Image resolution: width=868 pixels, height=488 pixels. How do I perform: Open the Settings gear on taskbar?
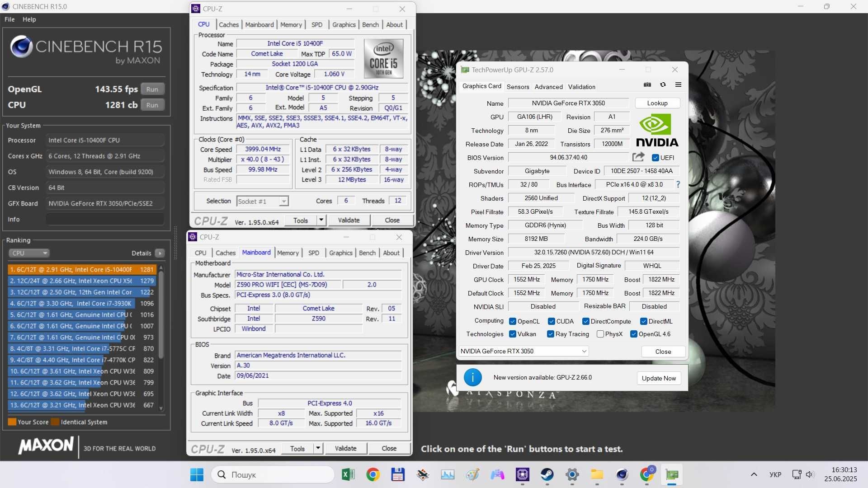[x=572, y=474]
